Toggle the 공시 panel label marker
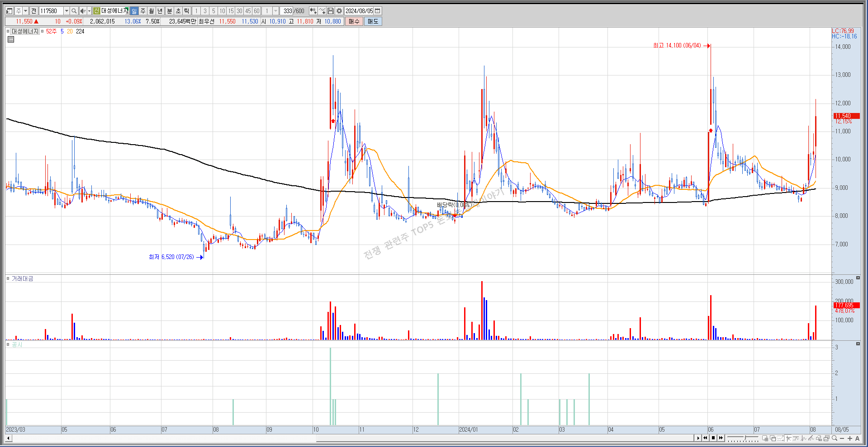Screen dimensions: 868x447 tap(8, 344)
